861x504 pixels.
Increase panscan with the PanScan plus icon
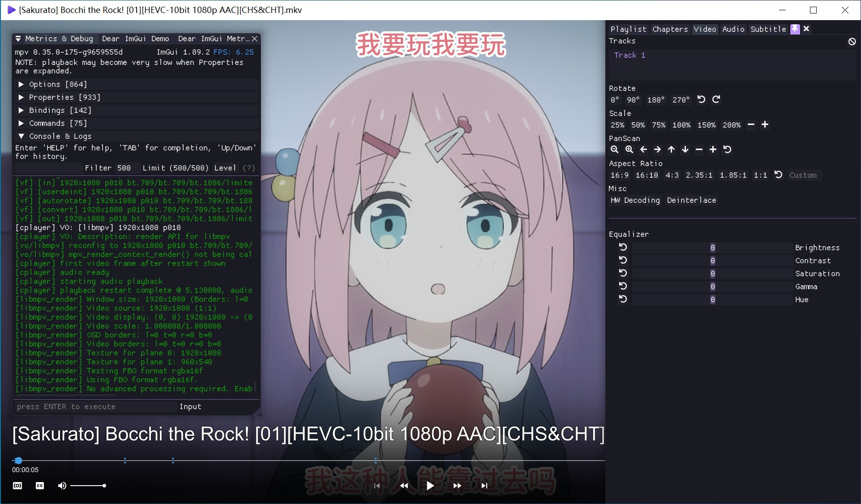pos(713,149)
